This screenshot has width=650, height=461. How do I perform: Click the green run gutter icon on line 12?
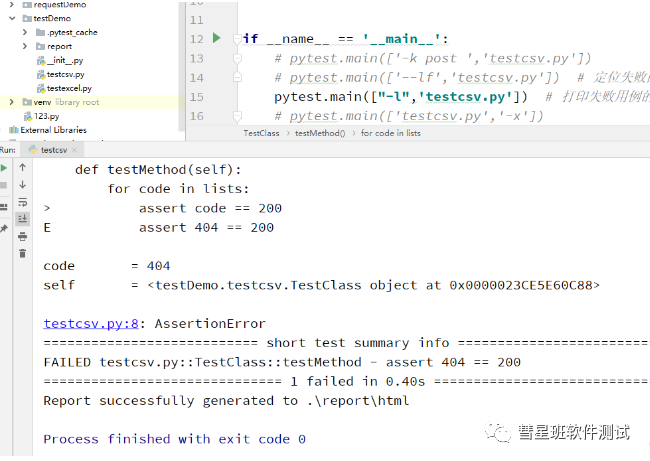point(216,38)
